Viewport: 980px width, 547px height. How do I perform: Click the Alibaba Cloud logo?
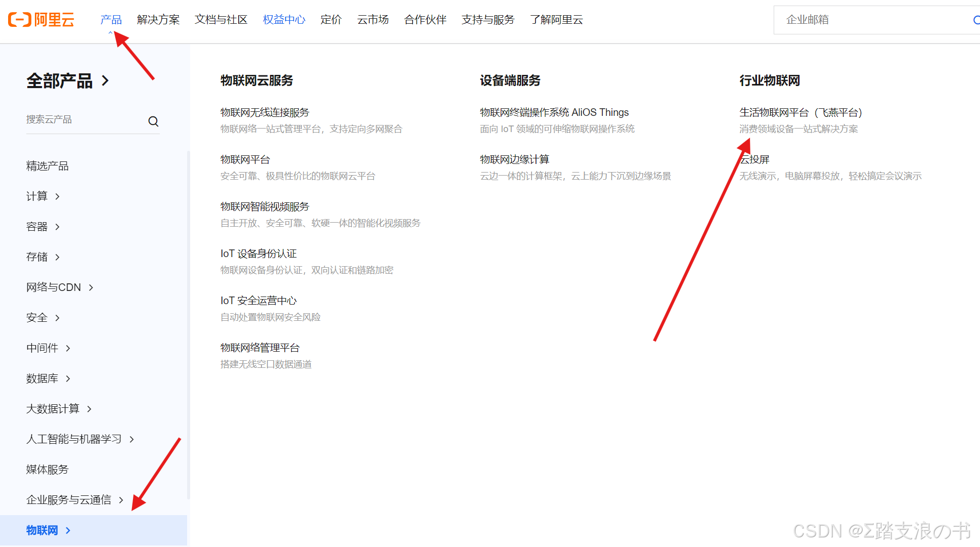pyautogui.click(x=41, y=20)
